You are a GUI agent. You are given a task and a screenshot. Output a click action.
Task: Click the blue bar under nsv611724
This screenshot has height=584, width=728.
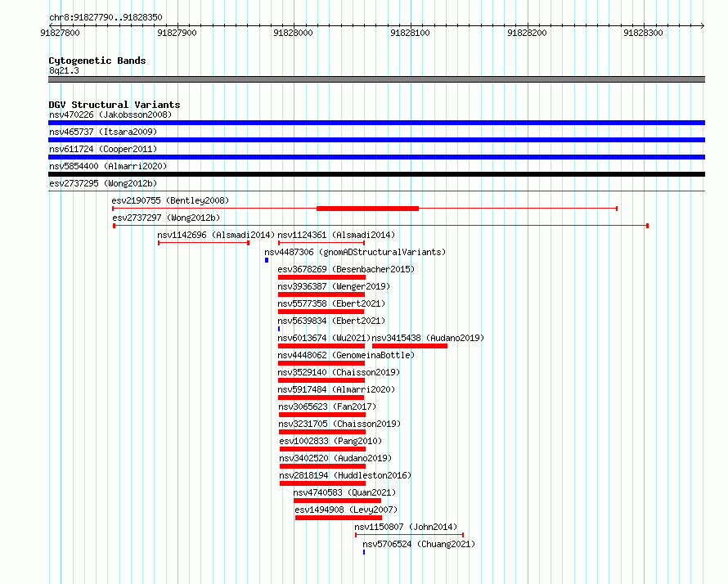(376, 157)
